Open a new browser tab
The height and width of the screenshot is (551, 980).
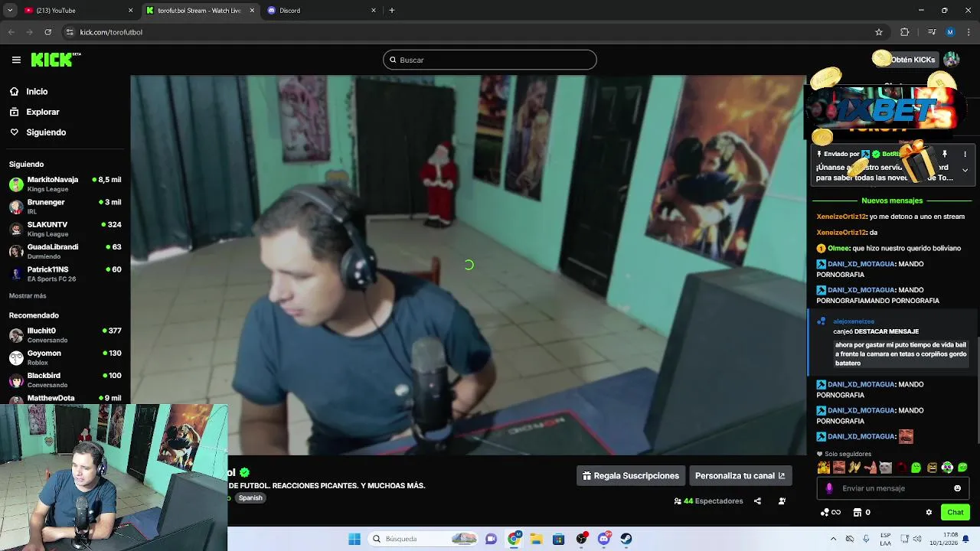click(x=392, y=11)
